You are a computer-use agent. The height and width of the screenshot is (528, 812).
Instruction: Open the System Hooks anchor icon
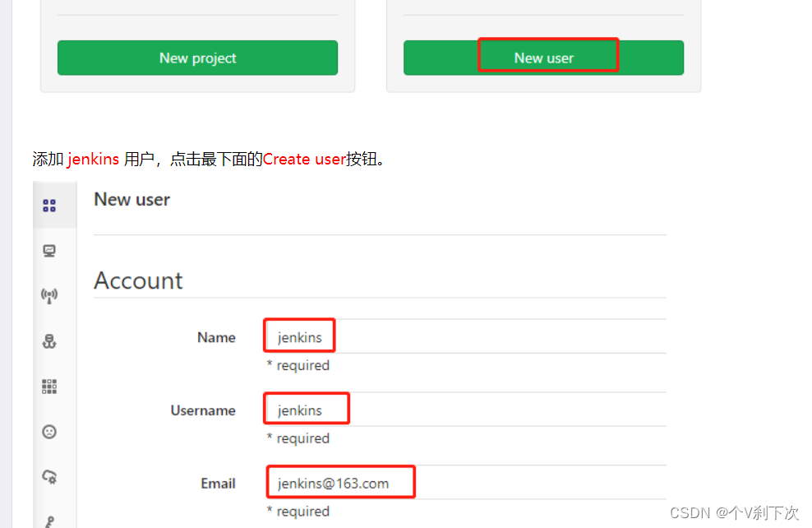[x=49, y=341]
